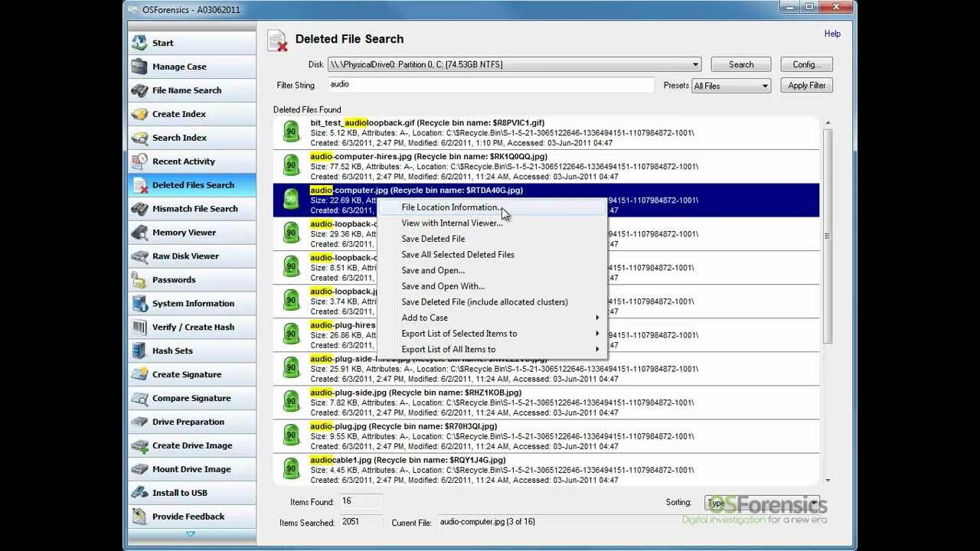Select the bit_test_audioloopback.gif result row
This screenshot has height=551, width=980.
pyautogui.click(x=546, y=132)
